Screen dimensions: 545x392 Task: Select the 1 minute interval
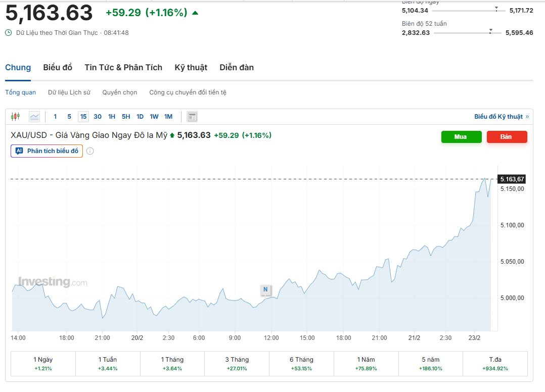click(x=55, y=117)
